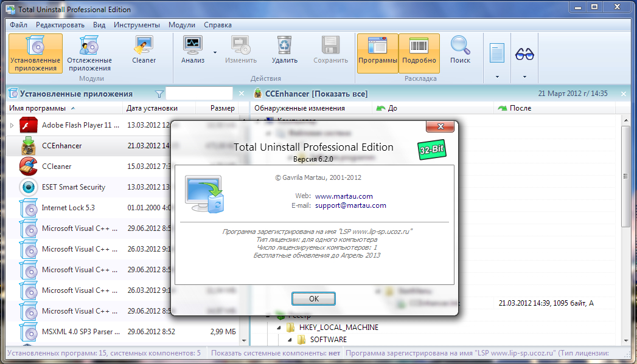
Task: Click the support@martau.com email link
Action: pyautogui.click(x=350, y=205)
